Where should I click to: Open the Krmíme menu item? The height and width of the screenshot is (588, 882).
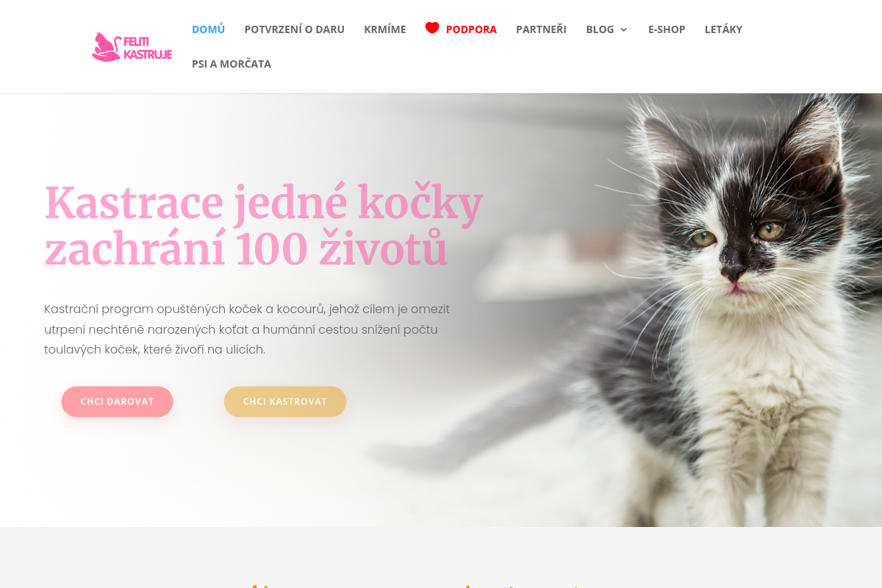click(385, 29)
